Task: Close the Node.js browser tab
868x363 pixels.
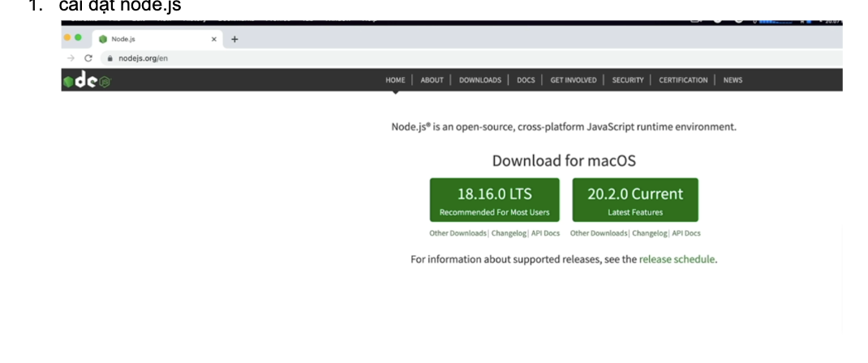Action: (x=214, y=39)
